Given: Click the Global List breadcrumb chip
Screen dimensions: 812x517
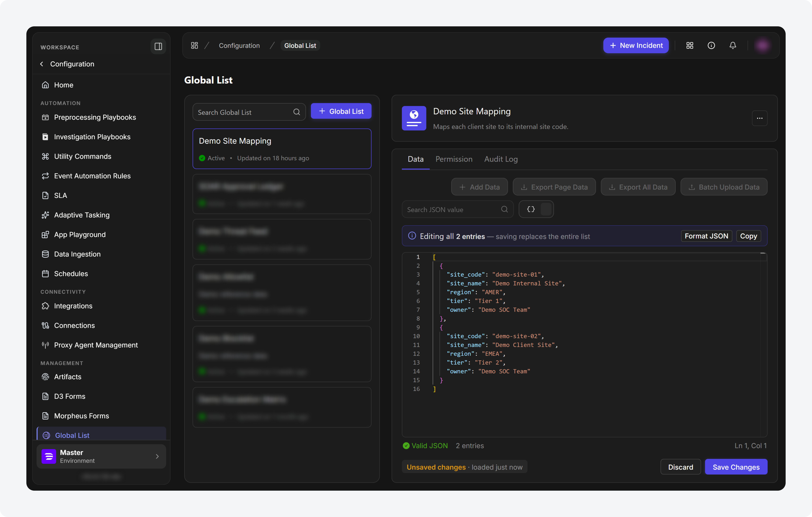Looking at the screenshot, I should [x=300, y=45].
